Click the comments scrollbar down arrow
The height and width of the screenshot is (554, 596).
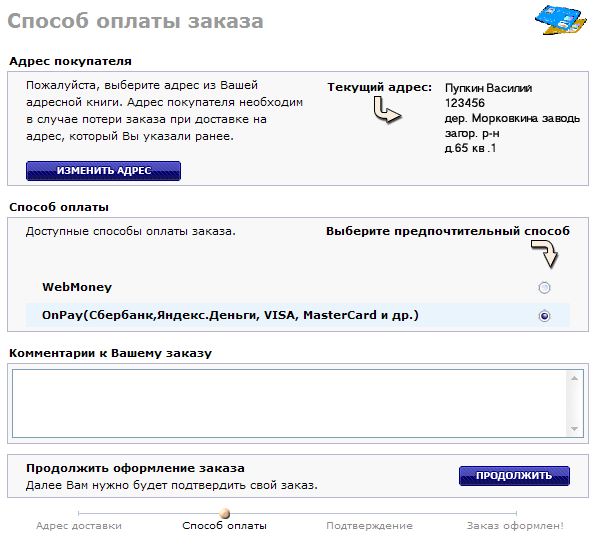pos(574,429)
